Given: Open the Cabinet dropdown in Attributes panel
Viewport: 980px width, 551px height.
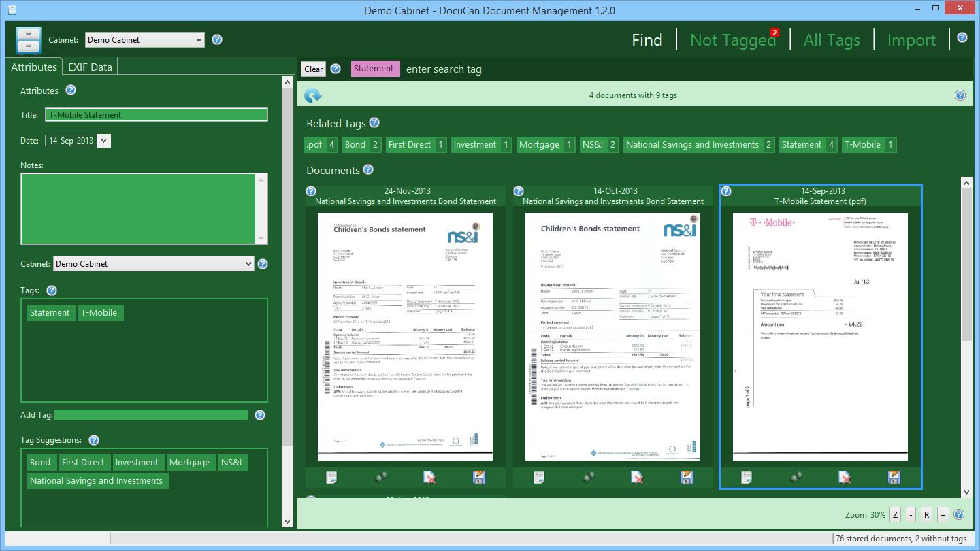Looking at the screenshot, I should point(153,263).
